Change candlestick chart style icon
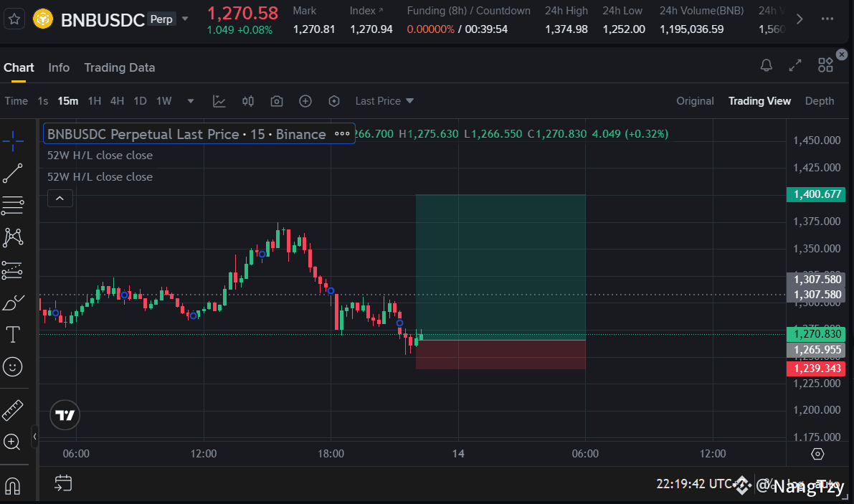Screen dimensions: 854x504 (248, 101)
